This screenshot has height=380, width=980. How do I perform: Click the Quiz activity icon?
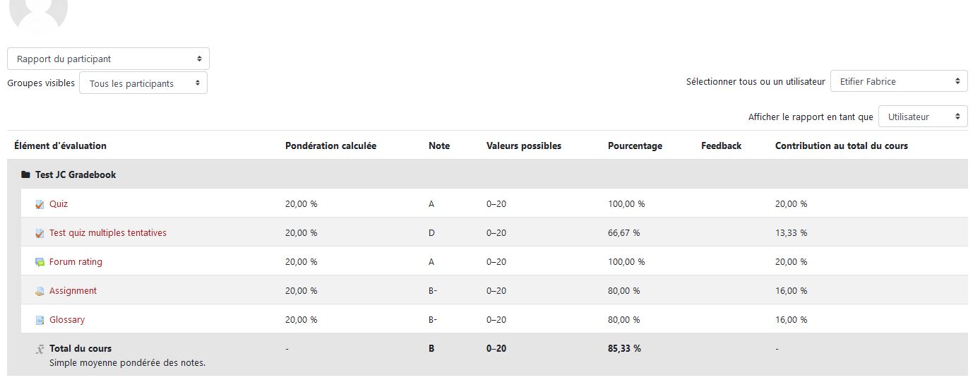[40, 204]
